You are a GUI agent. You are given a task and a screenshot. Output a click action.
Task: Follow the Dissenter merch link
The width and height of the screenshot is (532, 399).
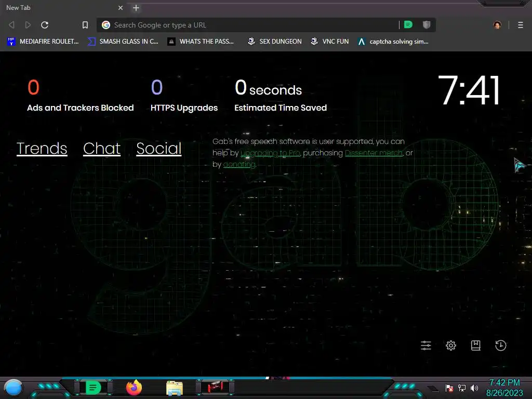(x=374, y=153)
